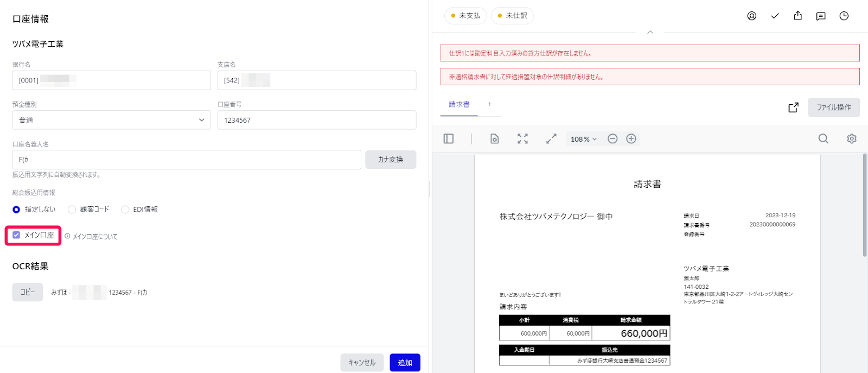This screenshot has width=868, height=373.
Task: Click the expand diagonal arrows icon
Action: tap(551, 139)
